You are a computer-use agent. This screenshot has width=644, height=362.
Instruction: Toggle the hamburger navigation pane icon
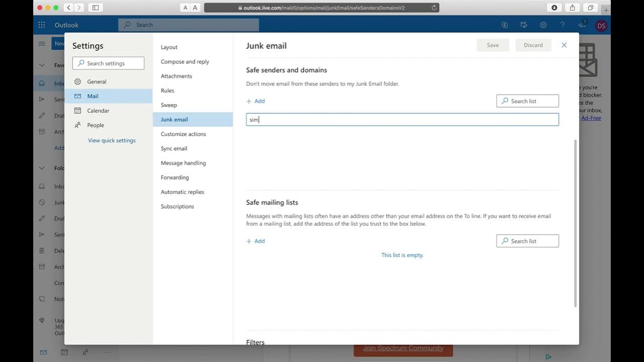point(42,44)
